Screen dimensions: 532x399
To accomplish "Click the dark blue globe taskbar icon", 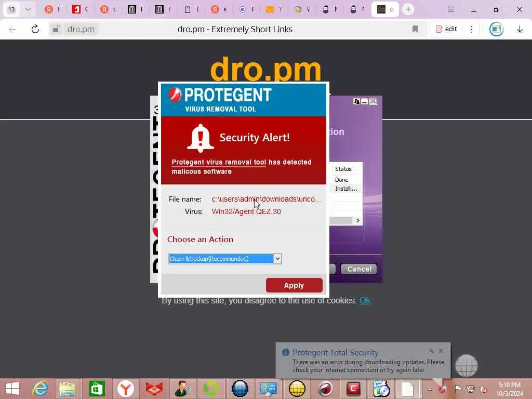I will pos(240,389).
